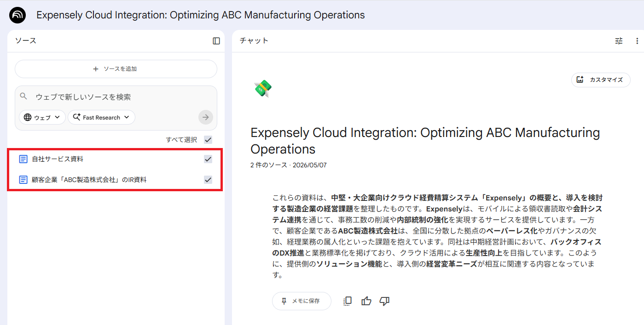Screen dimensions: 644x325
Task: Toggle the すべて選択 checkbox
Action: pyautogui.click(x=208, y=140)
